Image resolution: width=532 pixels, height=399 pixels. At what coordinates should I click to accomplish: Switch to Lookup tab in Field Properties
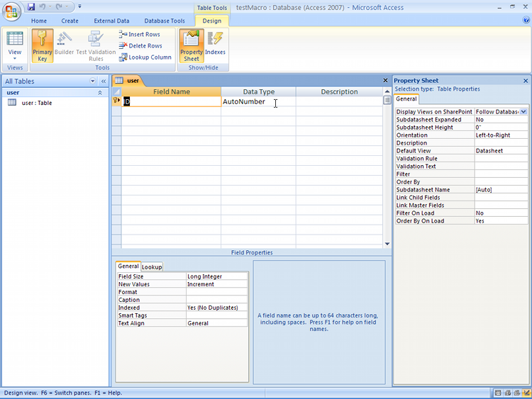pos(152,266)
